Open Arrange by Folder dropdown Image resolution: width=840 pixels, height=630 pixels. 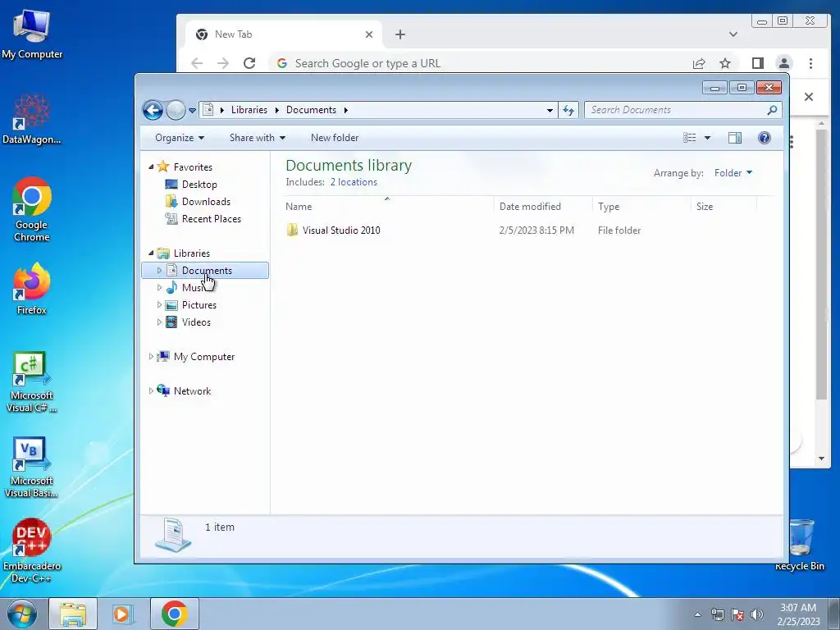[733, 173]
